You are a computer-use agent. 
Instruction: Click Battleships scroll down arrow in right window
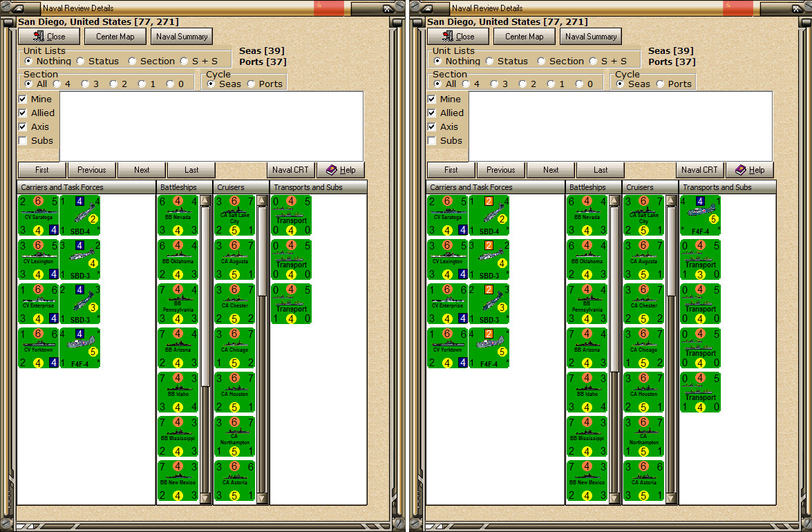614,498
